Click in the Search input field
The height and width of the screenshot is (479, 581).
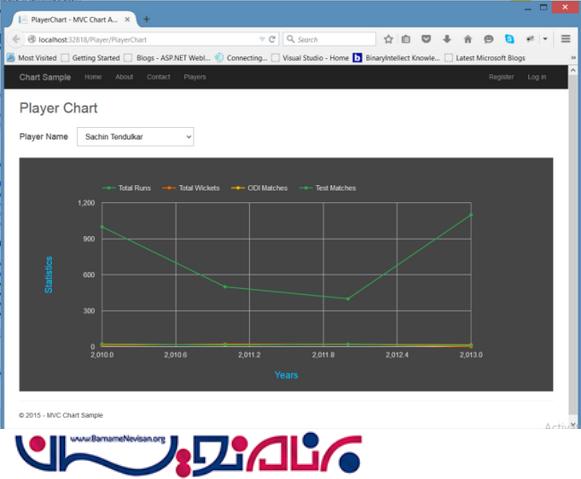tap(329, 39)
